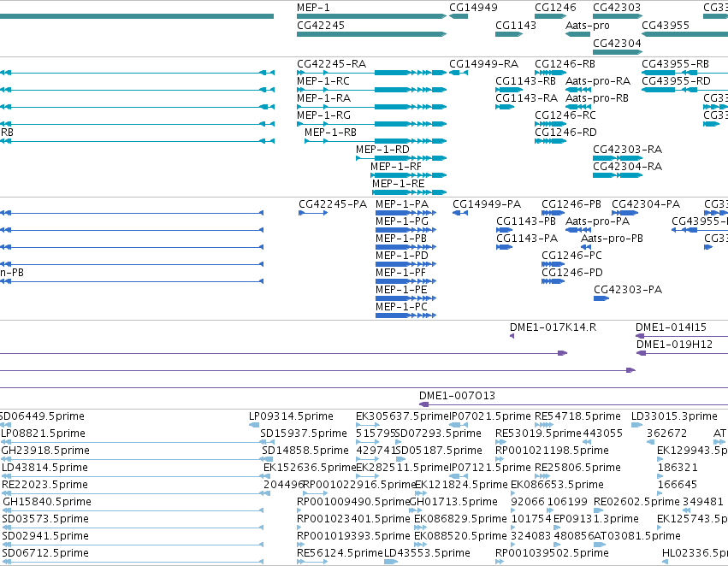This screenshot has height=566, width=728.
Task: Select the CG1143 gene label
Action: click(x=515, y=25)
